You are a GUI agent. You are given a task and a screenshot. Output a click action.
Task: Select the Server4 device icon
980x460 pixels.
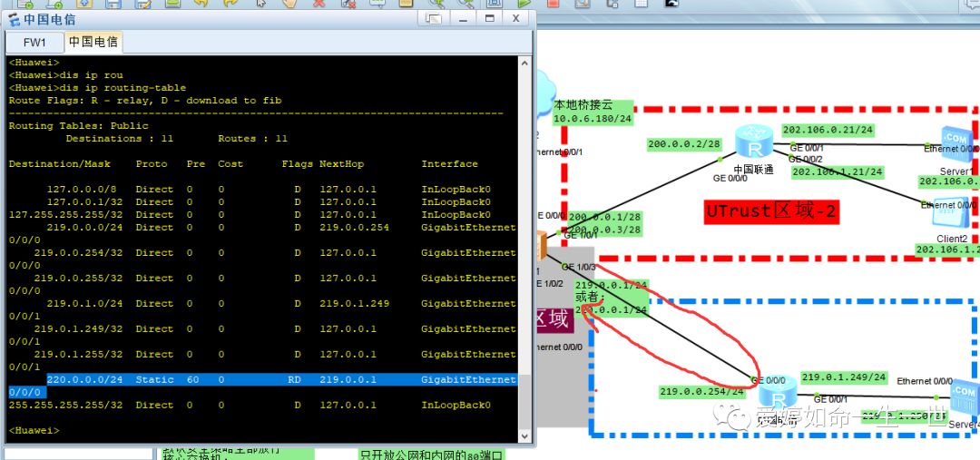(965, 398)
